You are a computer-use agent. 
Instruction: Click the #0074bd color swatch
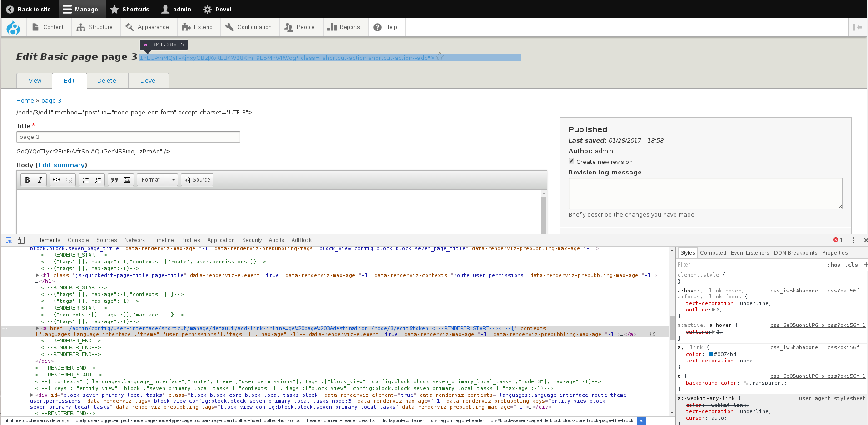(x=710, y=354)
